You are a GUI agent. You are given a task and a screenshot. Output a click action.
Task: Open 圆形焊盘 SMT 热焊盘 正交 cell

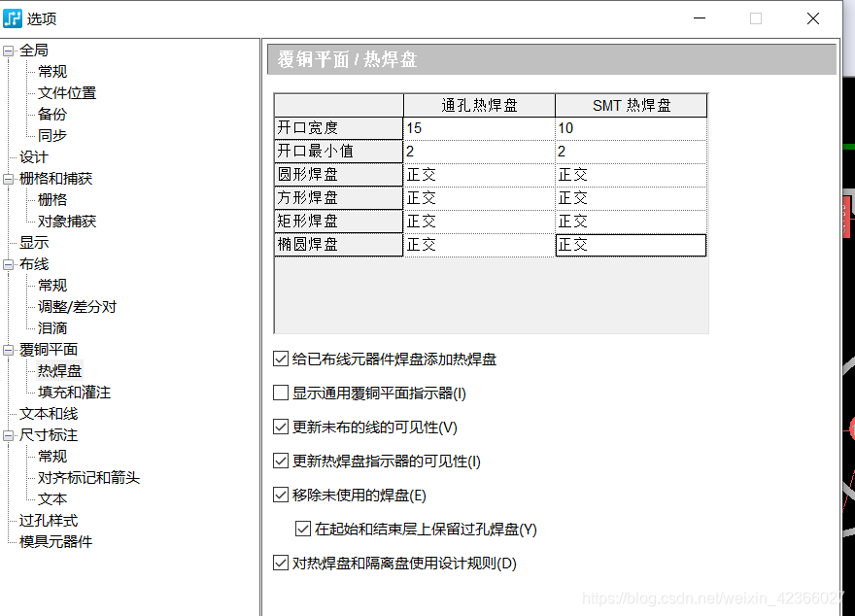click(631, 175)
